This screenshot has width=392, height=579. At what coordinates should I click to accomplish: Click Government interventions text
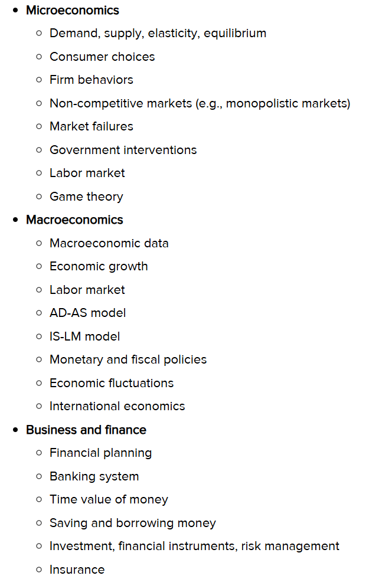click(123, 150)
